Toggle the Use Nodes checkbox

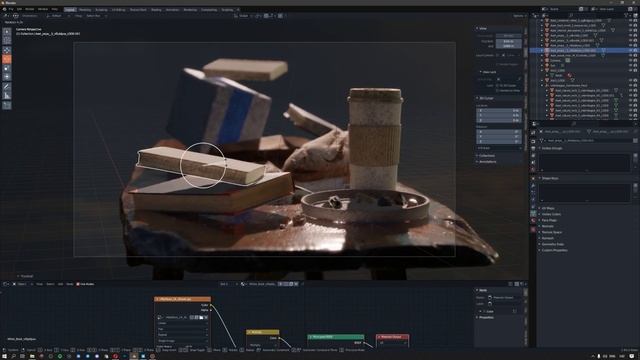click(x=78, y=284)
